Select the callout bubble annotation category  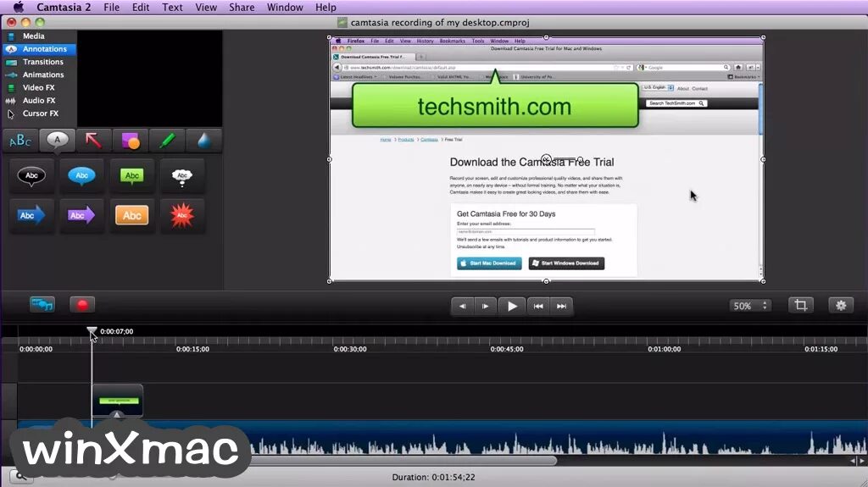pyautogui.click(x=57, y=141)
